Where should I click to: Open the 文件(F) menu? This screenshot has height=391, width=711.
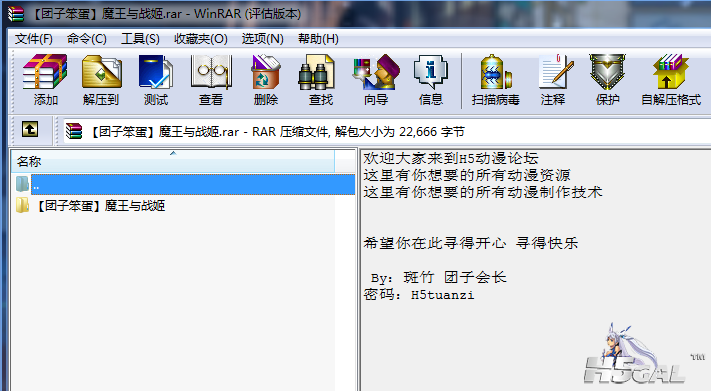pyautogui.click(x=34, y=39)
